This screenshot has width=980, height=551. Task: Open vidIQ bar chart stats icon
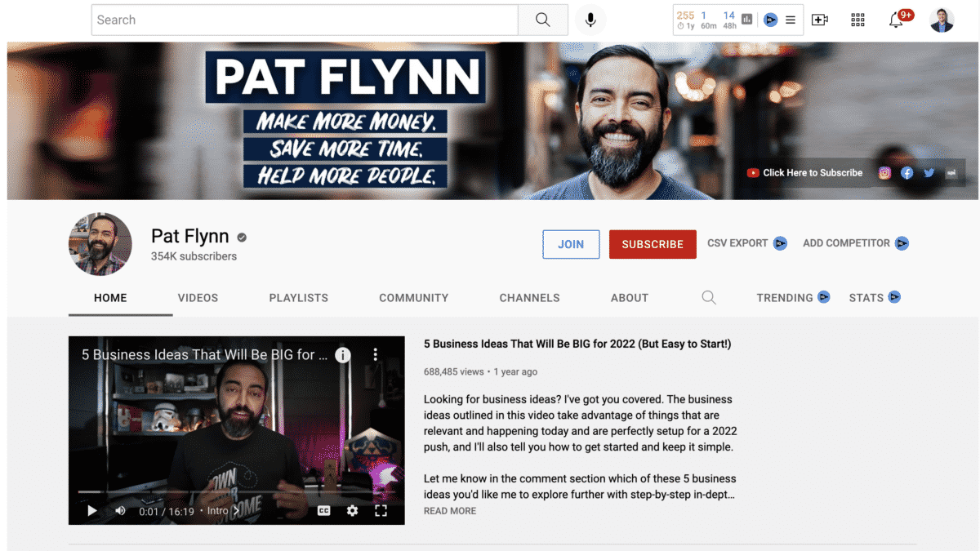[746, 20]
